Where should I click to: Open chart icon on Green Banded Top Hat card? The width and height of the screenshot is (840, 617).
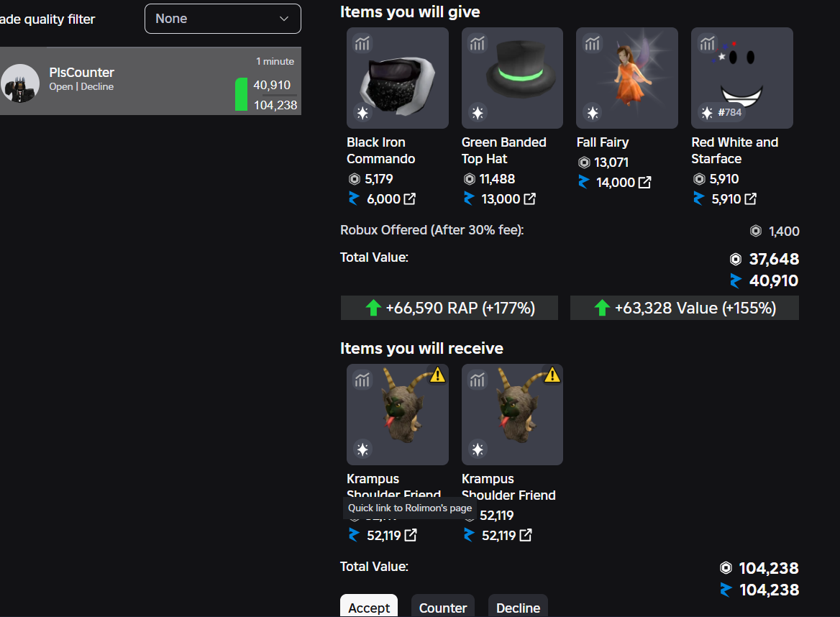tap(478, 43)
